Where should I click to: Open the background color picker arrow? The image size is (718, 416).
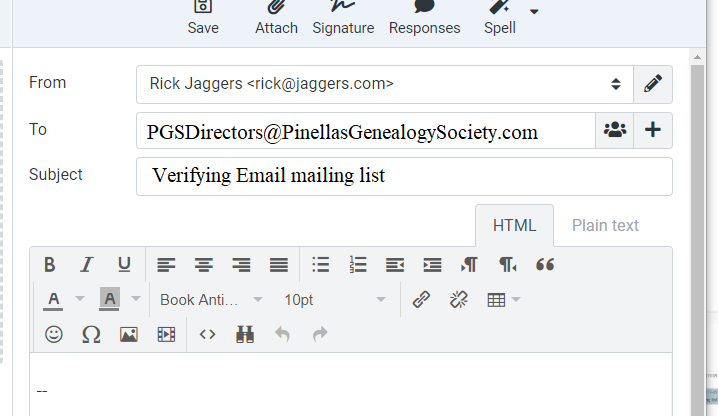136,299
